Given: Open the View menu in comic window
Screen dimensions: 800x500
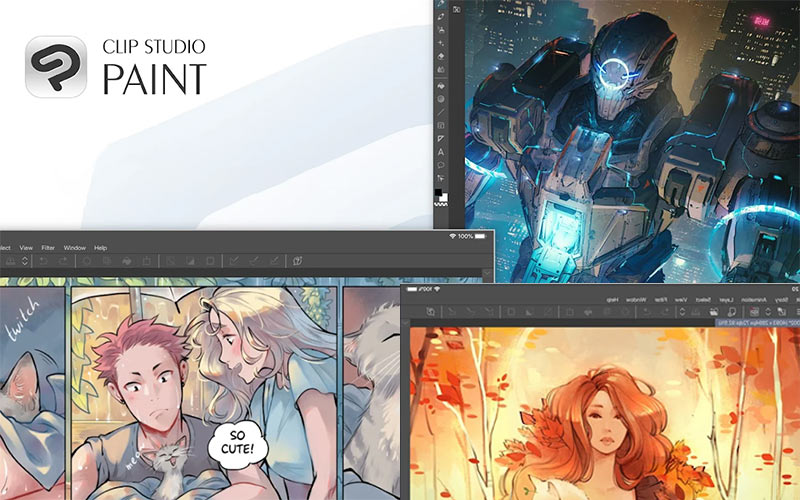Looking at the screenshot, I should point(26,247).
